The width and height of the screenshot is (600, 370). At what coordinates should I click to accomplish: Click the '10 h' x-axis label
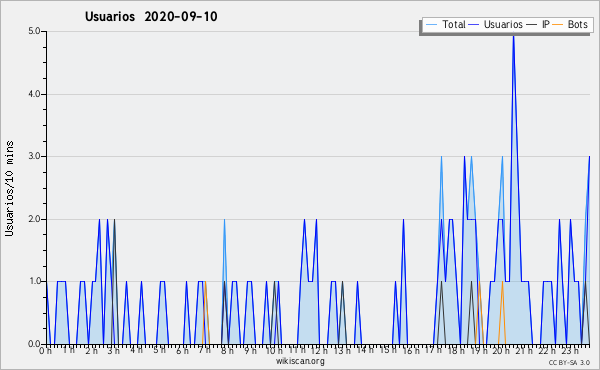pyautogui.click(x=274, y=351)
